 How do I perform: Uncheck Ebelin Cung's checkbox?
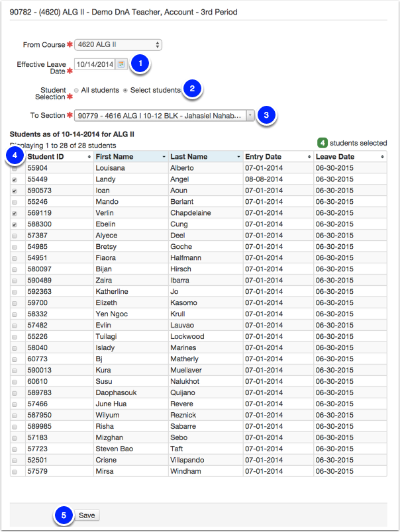pyautogui.click(x=15, y=224)
